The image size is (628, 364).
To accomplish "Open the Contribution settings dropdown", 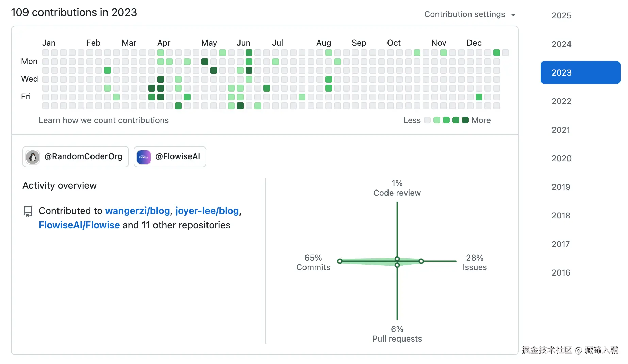I will (465, 14).
